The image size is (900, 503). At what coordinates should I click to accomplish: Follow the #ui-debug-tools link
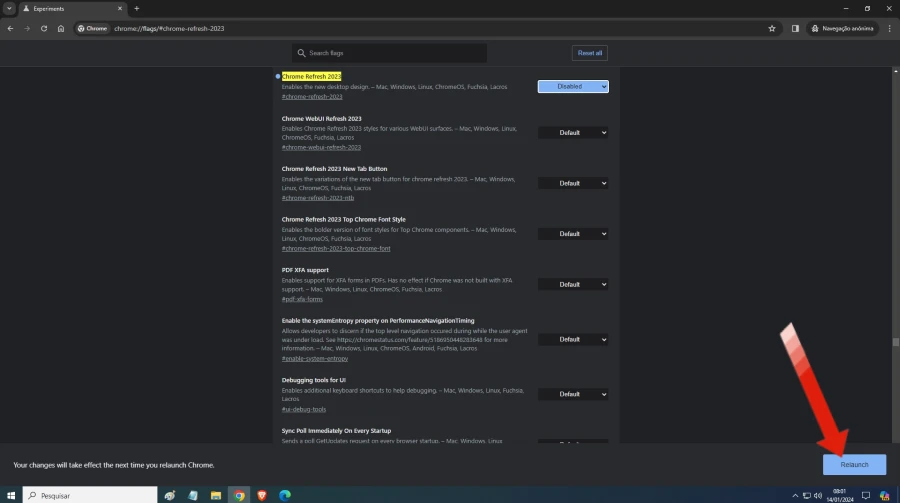click(304, 409)
